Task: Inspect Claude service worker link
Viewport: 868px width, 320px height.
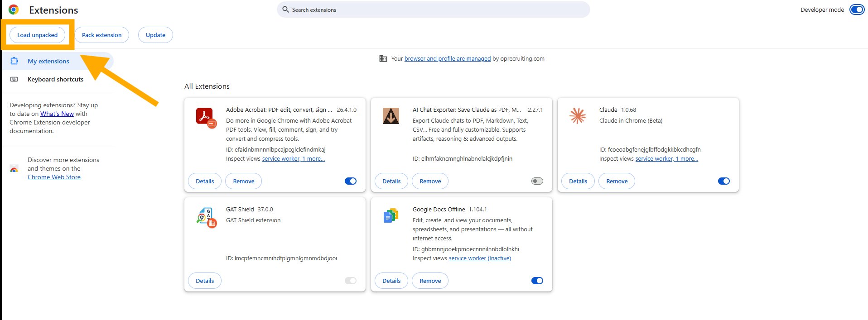Action: (667, 158)
